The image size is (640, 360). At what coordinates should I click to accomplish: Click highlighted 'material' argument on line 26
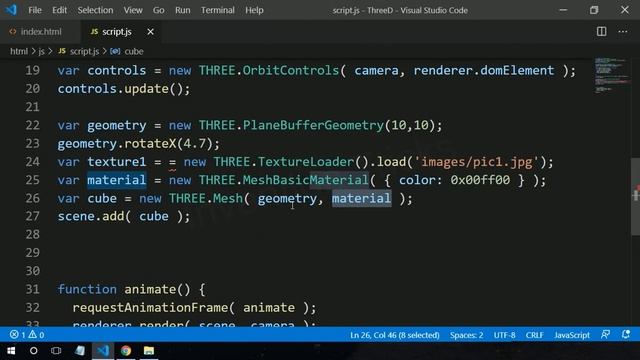pos(361,198)
